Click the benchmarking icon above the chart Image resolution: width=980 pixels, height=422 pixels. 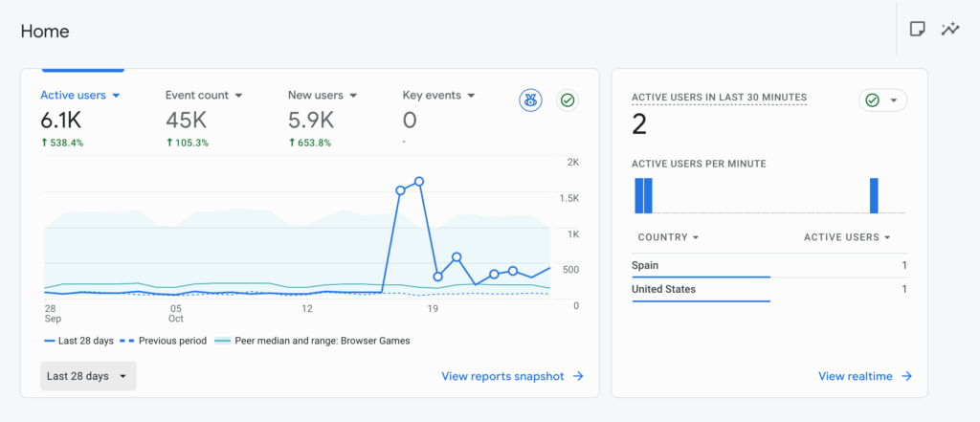pos(531,100)
